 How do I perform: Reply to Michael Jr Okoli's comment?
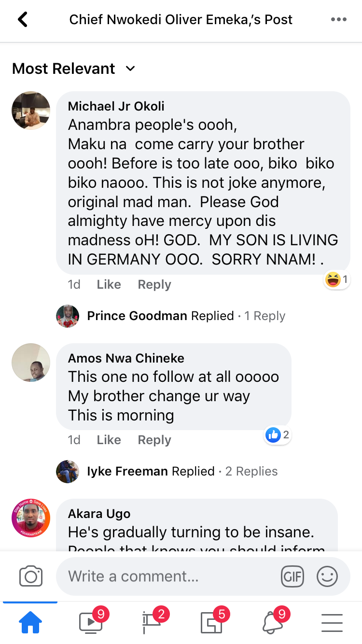pos(154,285)
